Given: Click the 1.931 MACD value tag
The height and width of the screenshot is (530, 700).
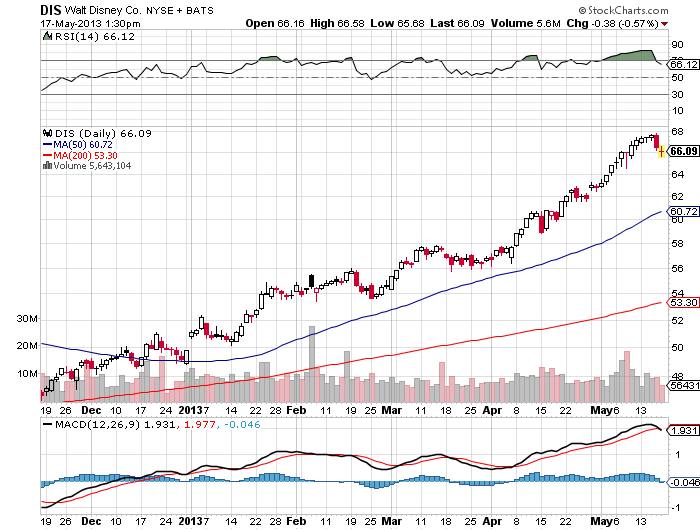Looking at the screenshot, I should 683,430.
